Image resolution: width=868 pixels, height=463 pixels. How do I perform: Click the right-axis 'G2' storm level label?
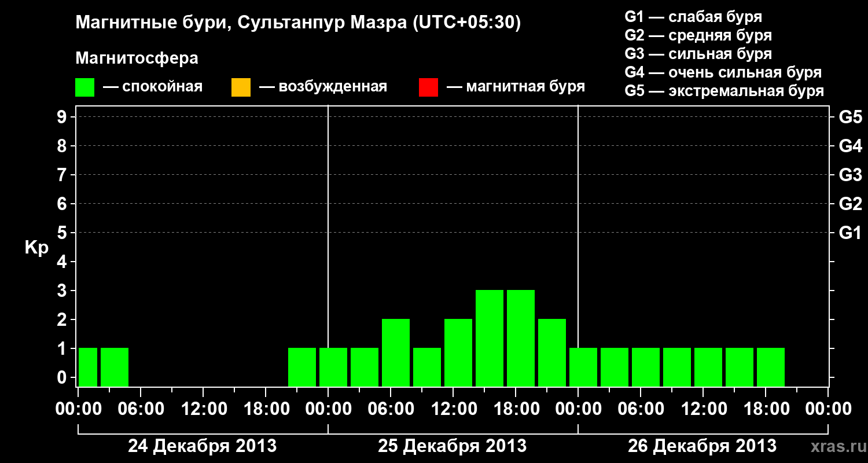coord(850,204)
